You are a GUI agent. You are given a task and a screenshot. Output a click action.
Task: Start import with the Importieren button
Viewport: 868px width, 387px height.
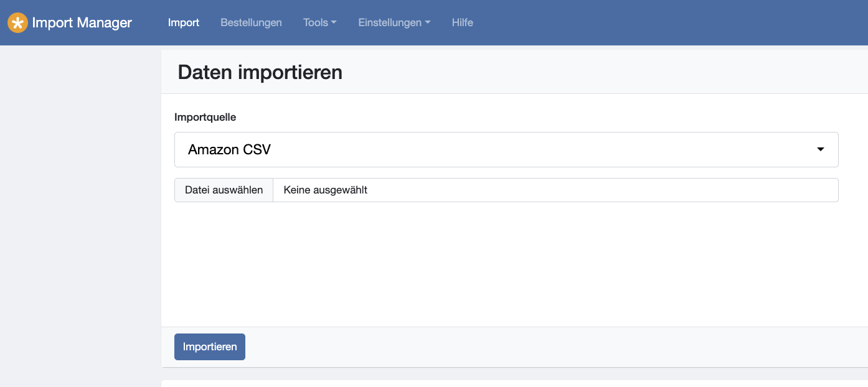pos(210,347)
